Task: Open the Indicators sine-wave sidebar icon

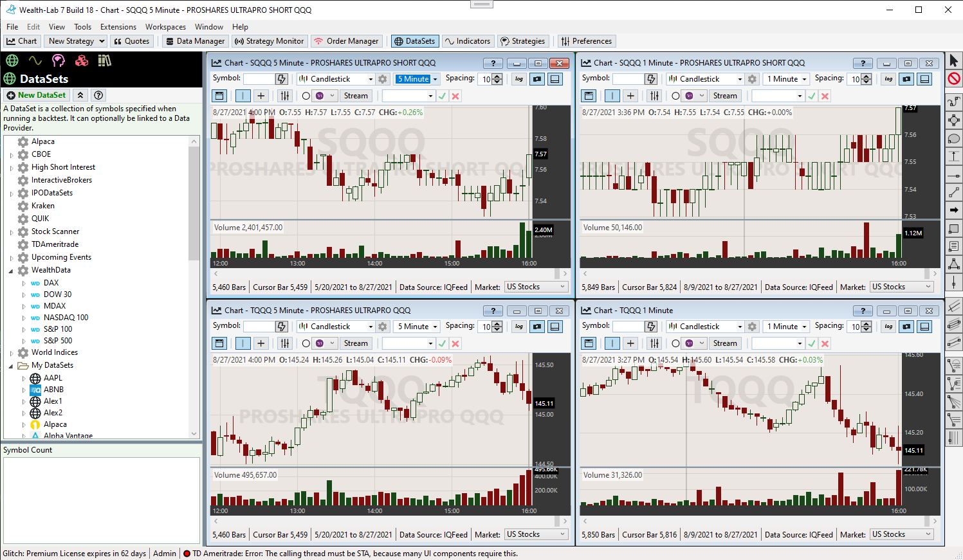Action: click(x=35, y=60)
